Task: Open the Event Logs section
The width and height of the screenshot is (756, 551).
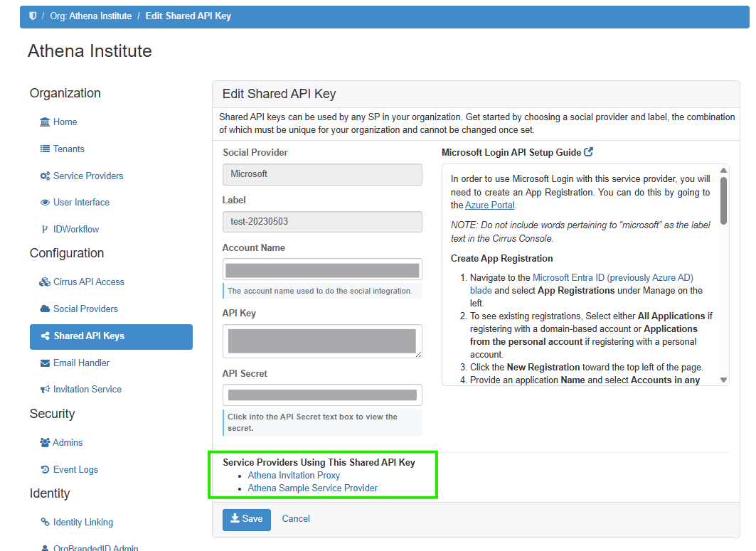Action: [75, 470]
